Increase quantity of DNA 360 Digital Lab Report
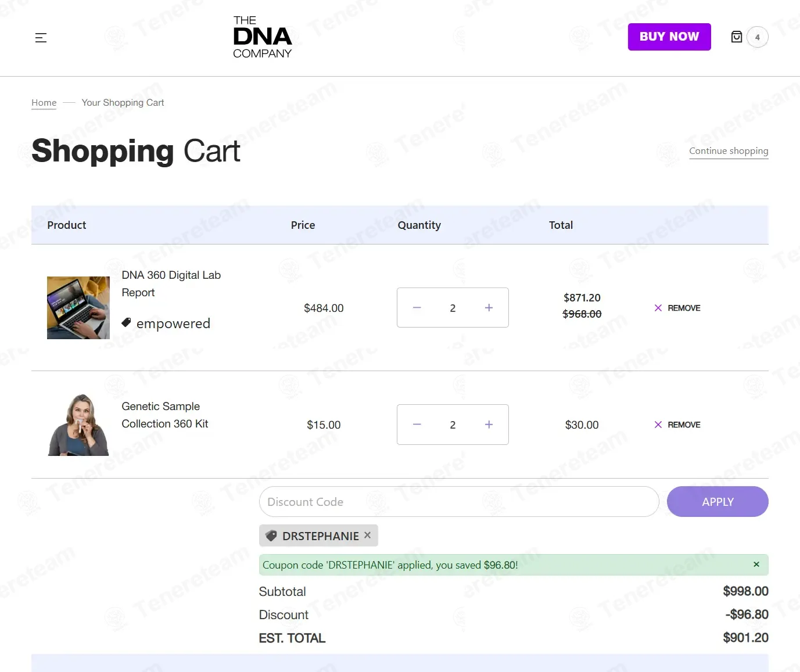The image size is (800, 672). click(x=489, y=308)
